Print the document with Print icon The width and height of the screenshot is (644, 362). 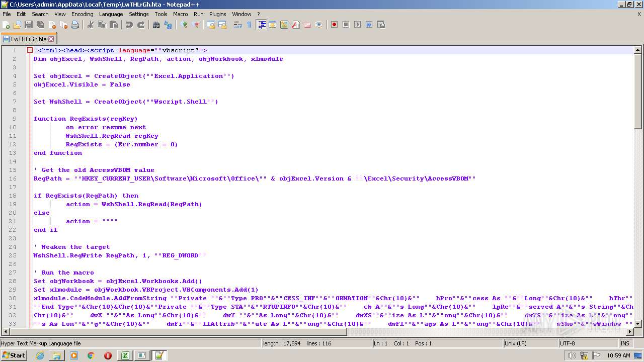tap(75, 25)
